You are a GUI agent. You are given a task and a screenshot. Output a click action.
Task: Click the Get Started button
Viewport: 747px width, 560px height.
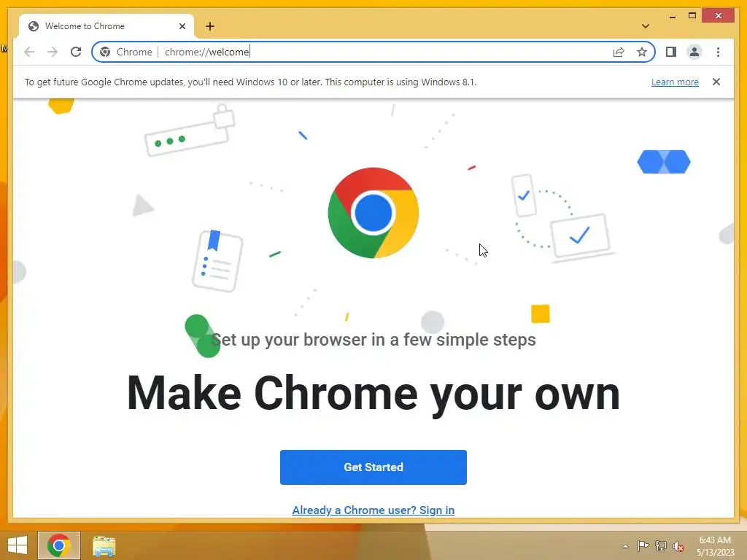click(x=373, y=467)
